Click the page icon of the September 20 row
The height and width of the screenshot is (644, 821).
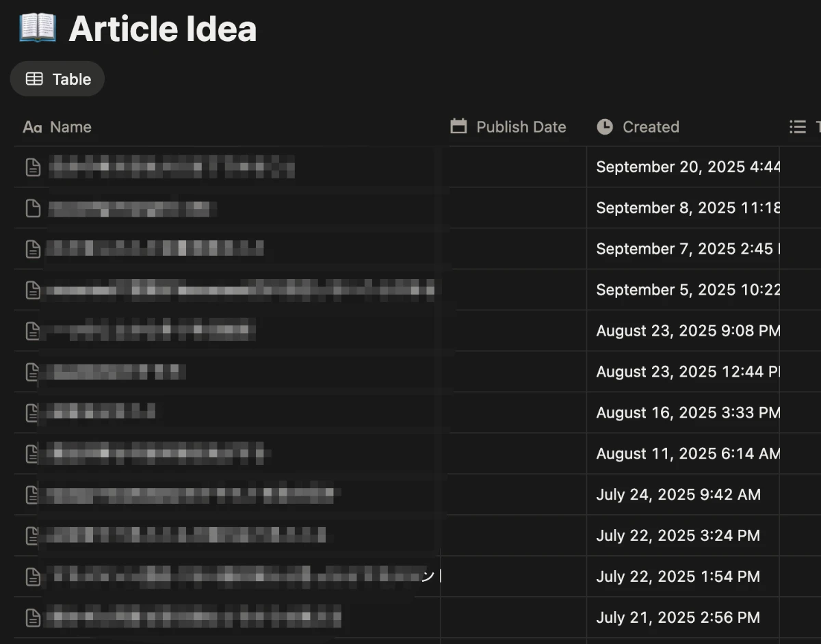[x=33, y=167]
